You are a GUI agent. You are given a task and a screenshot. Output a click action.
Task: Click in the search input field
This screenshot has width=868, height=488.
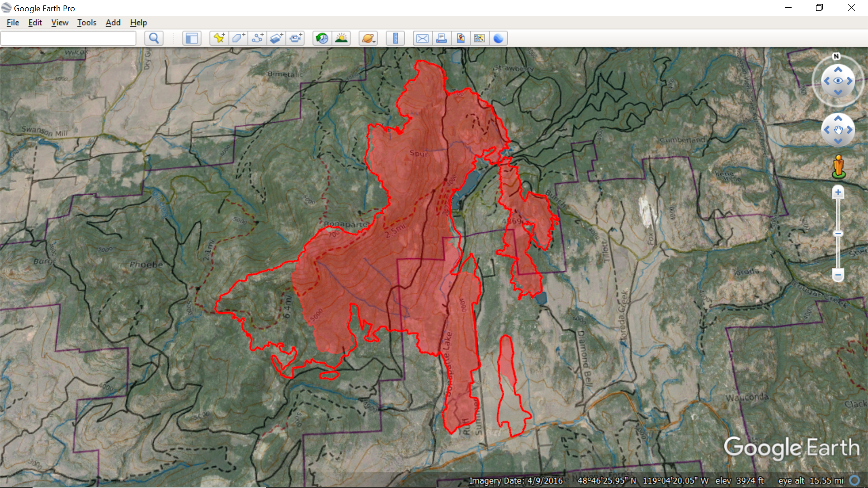click(68, 38)
